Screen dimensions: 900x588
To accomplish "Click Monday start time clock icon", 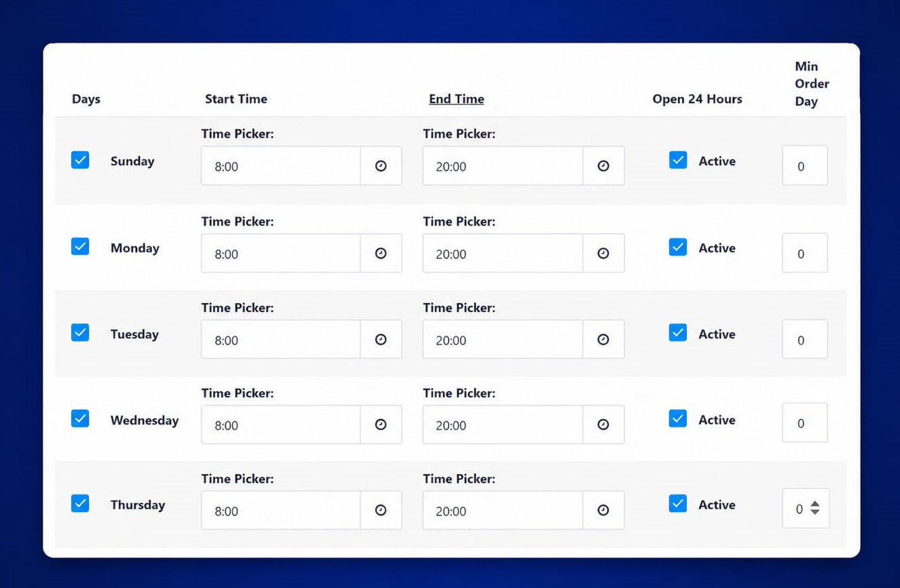I will (381, 253).
